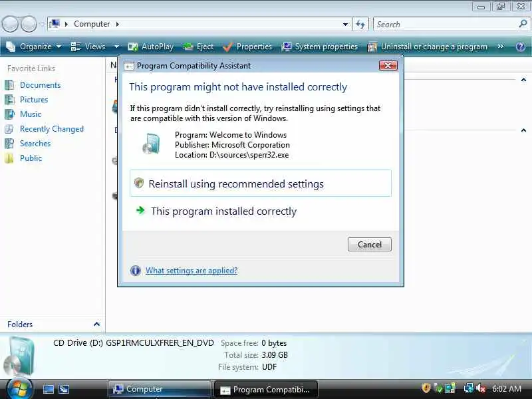Click Switch between windows in Quick Launch

pos(64,389)
